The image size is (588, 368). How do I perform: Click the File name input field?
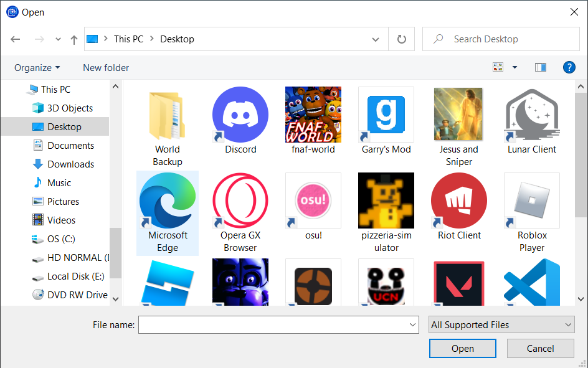pos(273,324)
